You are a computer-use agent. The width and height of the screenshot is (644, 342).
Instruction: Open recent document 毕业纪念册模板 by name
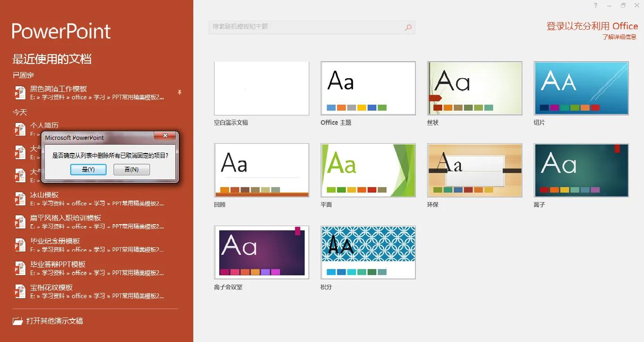click(x=55, y=241)
